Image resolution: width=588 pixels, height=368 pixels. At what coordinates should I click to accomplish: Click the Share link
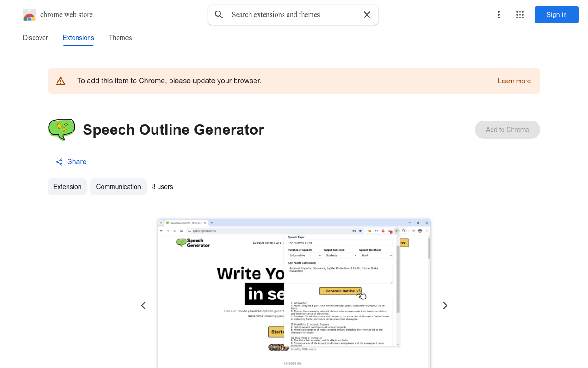[x=71, y=162]
